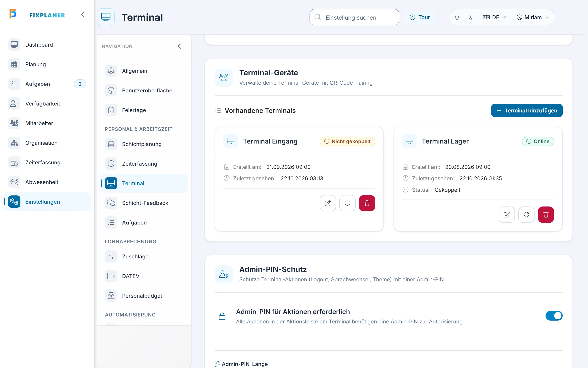588x368 pixels.
Task: Click the Fixplaner logo
Action: [37, 15]
